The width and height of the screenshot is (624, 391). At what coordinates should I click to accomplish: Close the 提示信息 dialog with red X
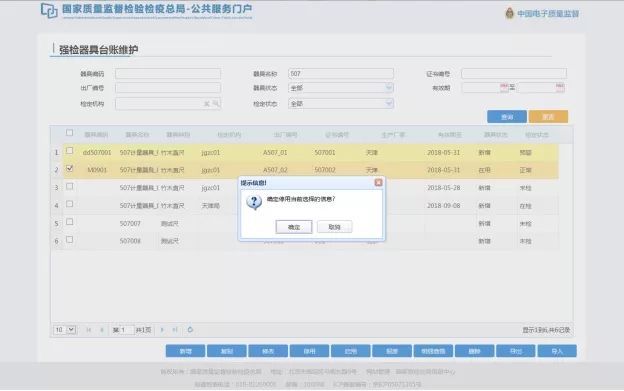[x=378, y=182]
